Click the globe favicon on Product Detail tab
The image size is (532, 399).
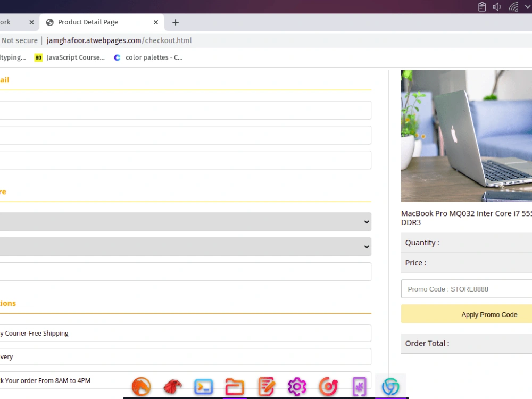(x=50, y=22)
